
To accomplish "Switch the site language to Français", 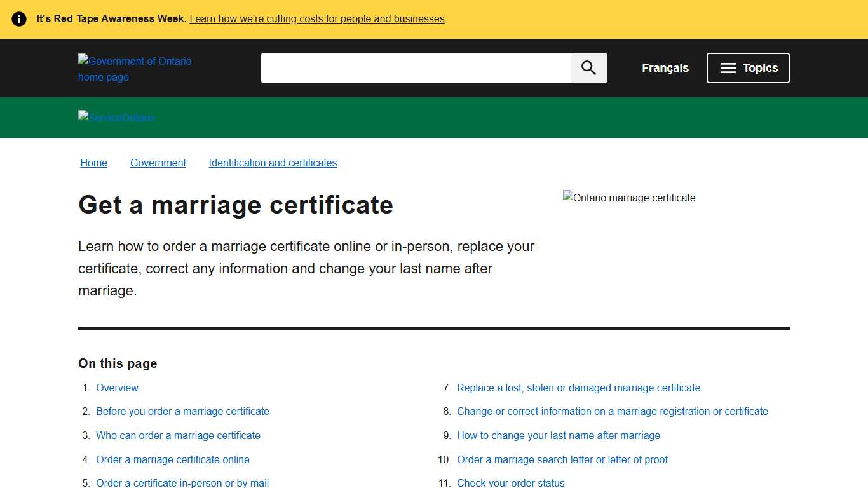I will coord(665,67).
